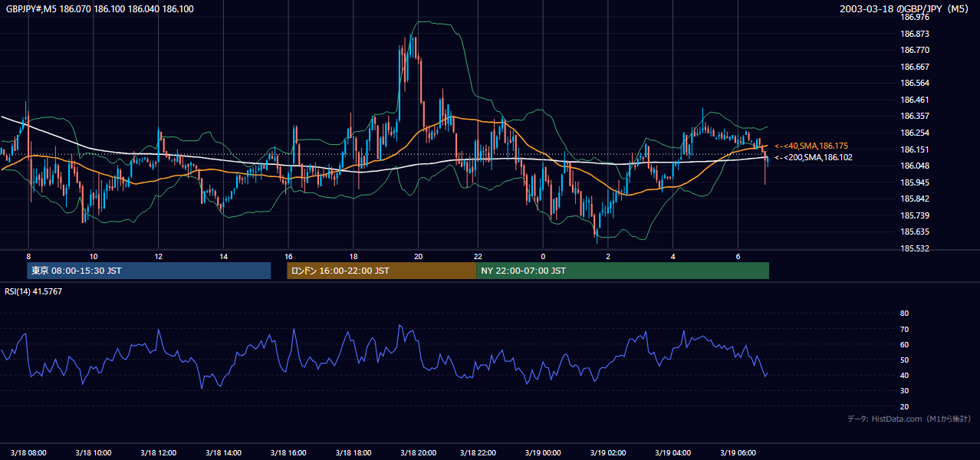Screen dimensions: 980x460
Task: Click the 3/18 12:00 bottom time label
Action: click(158, 452)
